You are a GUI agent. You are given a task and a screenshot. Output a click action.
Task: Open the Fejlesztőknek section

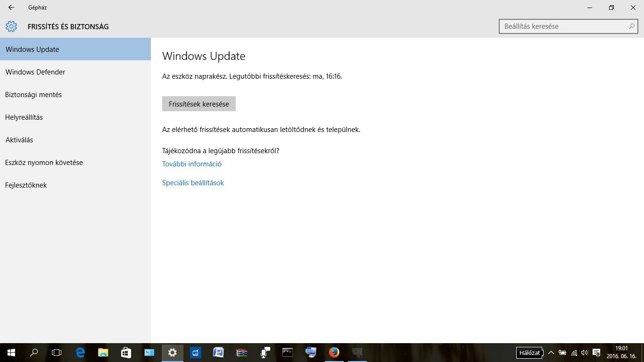(75, 185)
